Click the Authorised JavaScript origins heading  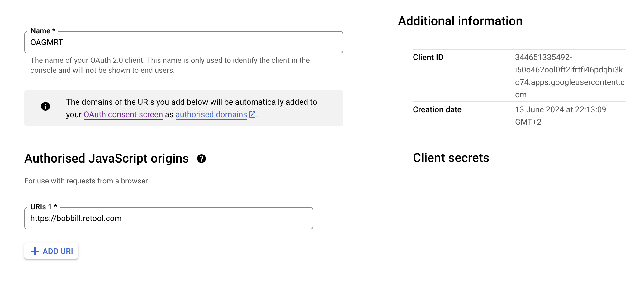107,159
